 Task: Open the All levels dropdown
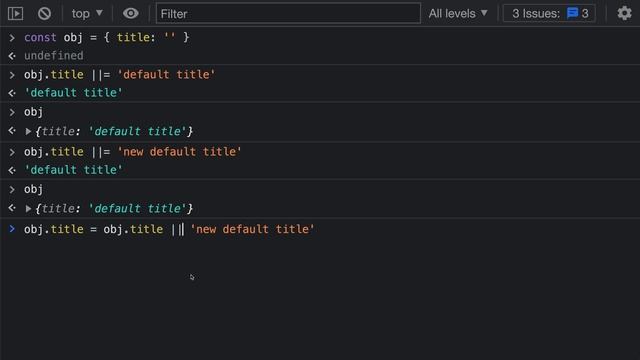458,13
